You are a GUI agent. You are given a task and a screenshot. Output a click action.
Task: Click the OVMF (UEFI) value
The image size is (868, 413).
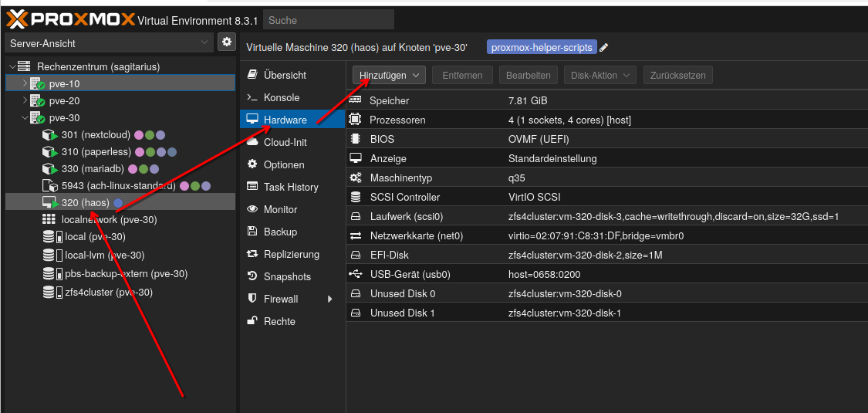pyautogui.click(x=539, y=139)
